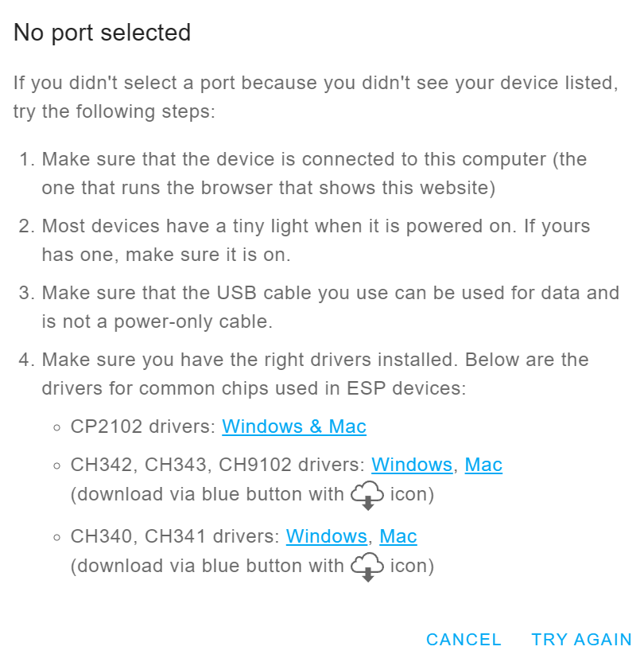Open the CP2102 Windows & Mac drivers link

[293, 426]
